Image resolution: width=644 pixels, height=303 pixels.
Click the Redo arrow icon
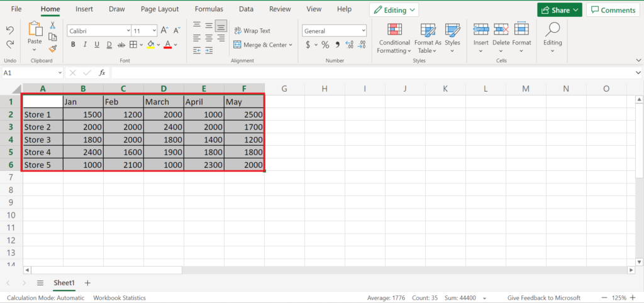coord(10,43)
